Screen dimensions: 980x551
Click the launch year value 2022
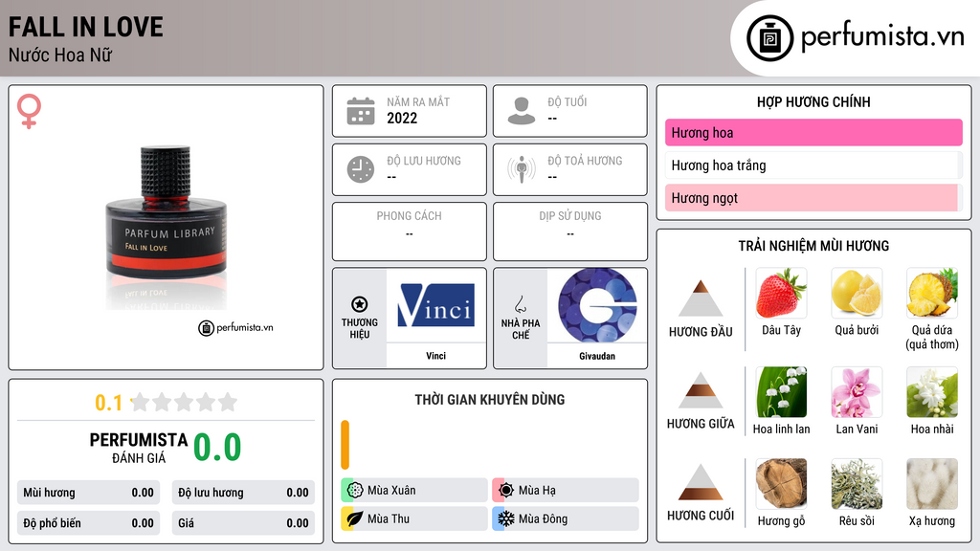coord(402,118)
